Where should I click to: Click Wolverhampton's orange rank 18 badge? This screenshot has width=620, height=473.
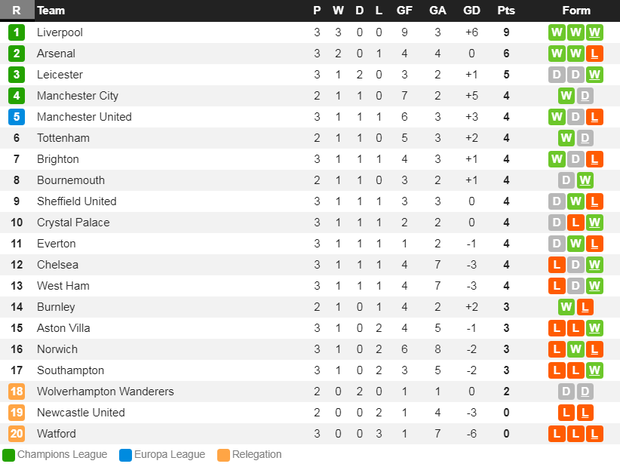click(16, 392)
